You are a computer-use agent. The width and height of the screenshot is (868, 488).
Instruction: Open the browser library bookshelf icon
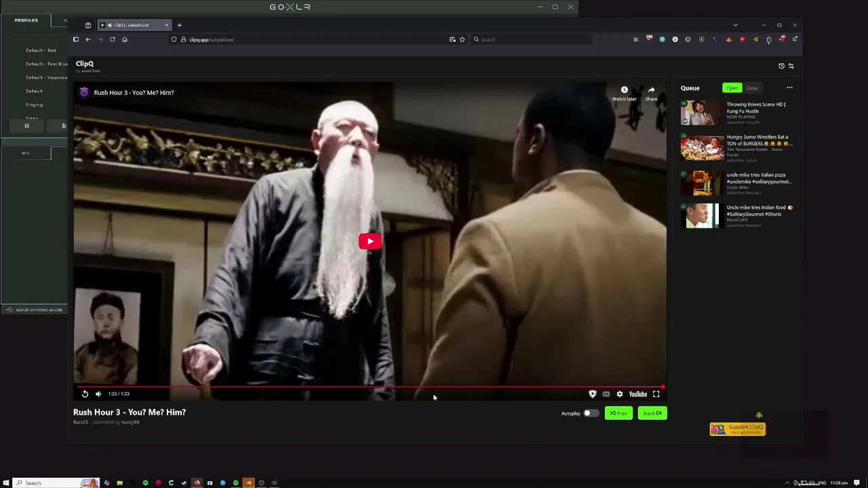tap(635, 39)
